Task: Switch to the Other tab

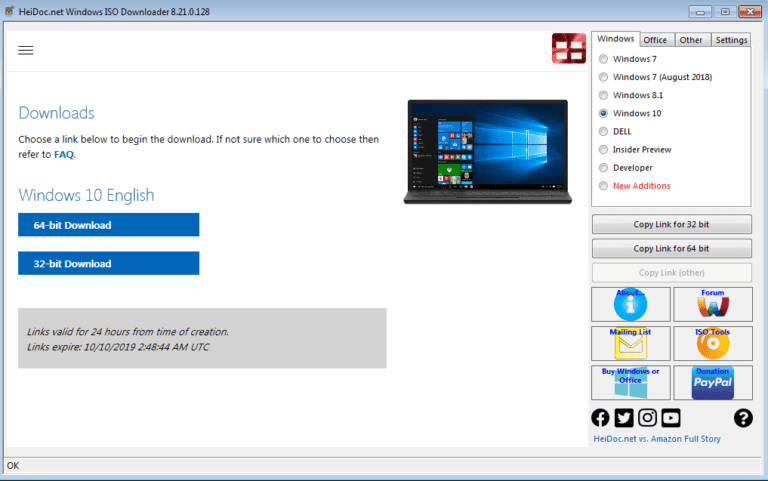Action: tap(691, 40)
